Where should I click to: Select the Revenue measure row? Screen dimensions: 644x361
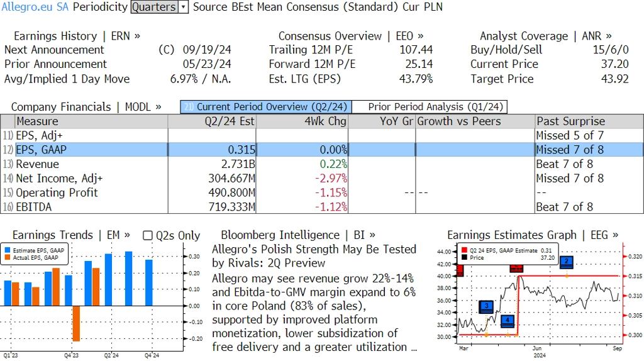[322, 164]
